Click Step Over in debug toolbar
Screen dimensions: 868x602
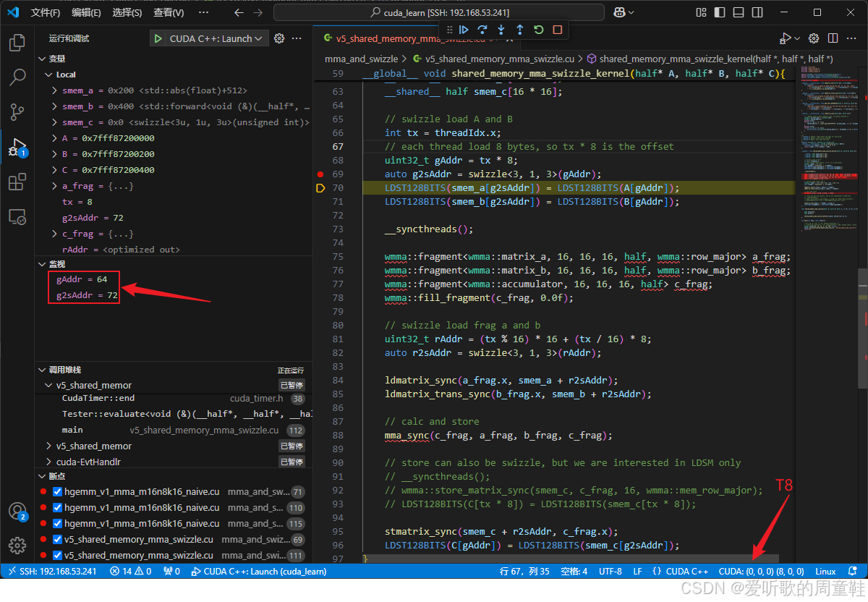tap(482, 30)
